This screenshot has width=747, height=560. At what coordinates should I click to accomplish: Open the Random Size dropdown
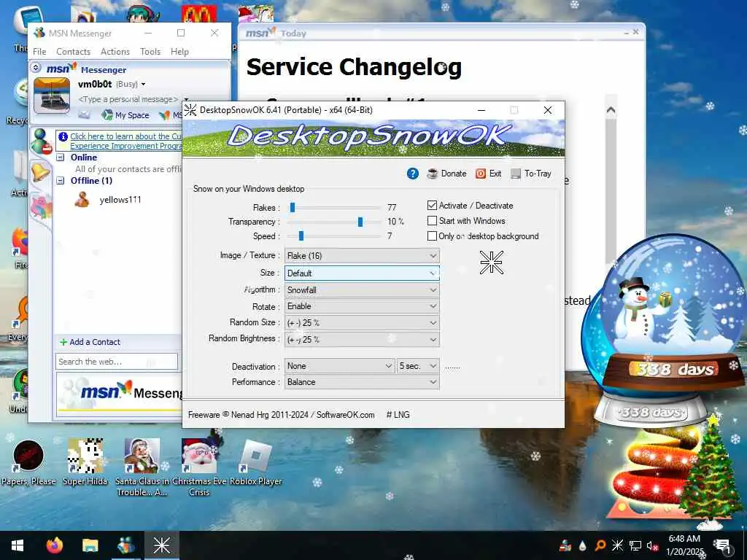pos(362,323)
